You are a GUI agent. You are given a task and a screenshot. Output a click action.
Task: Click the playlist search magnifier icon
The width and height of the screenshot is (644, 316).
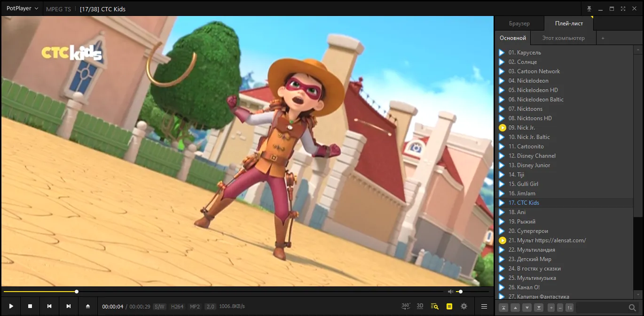[x=633, y=308]
